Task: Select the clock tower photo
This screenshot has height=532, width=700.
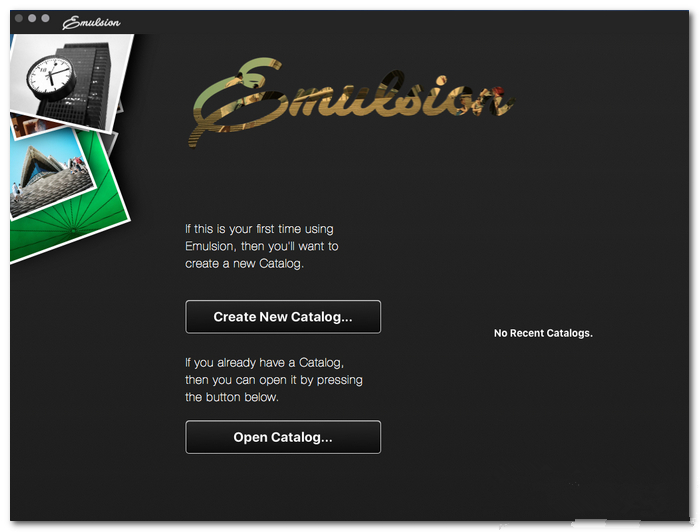Action: click(71, 83)
